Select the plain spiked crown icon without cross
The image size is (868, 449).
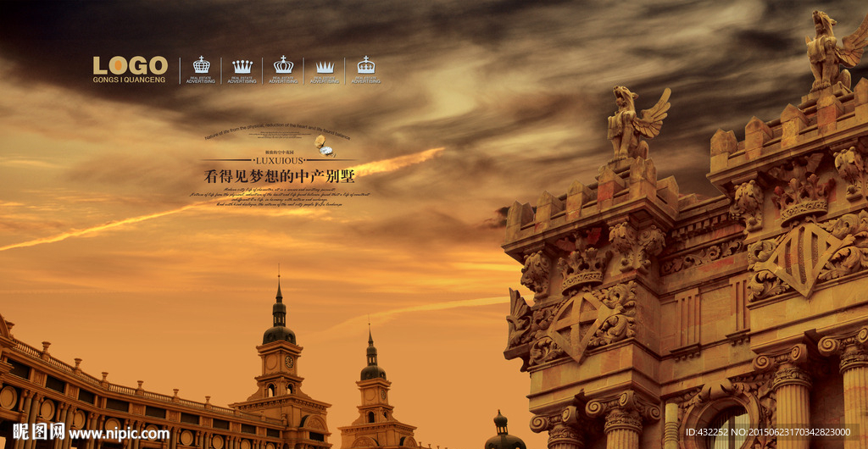325,68
